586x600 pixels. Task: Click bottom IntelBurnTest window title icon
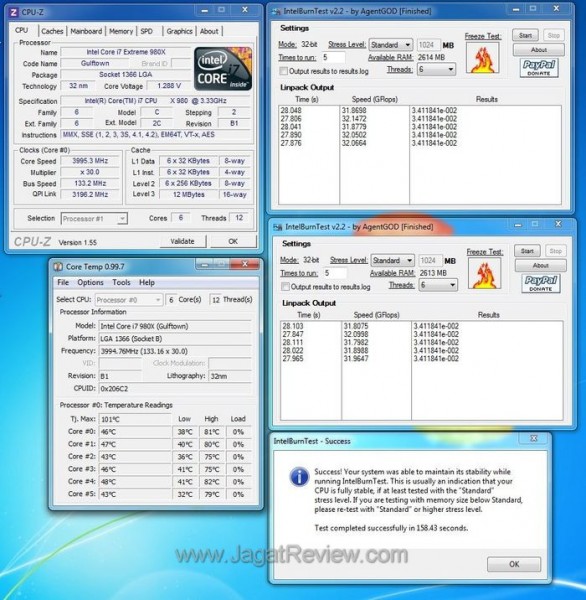point(278,227)
